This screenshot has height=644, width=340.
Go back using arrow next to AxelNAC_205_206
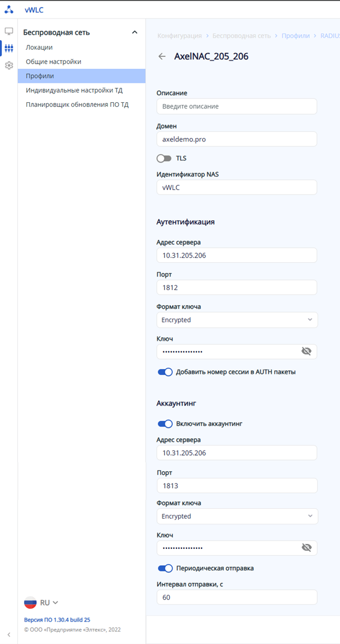[162, 56]
